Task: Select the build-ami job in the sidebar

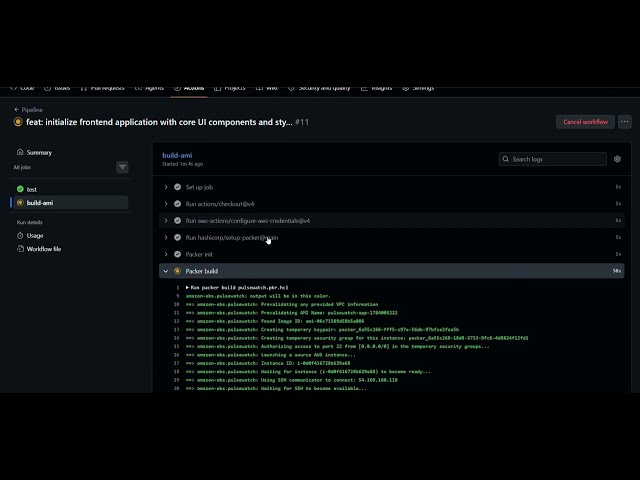Action: 71,203
